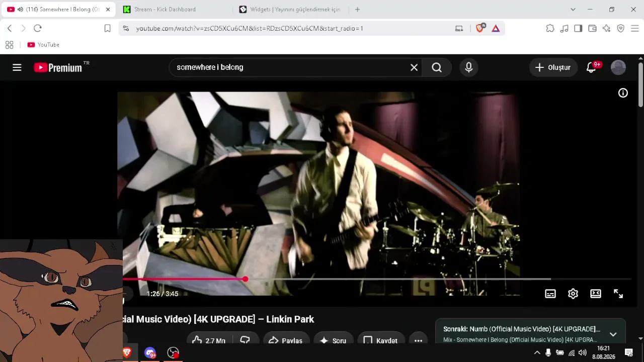
Task: Open the browser tab search dropdown
Action: click(573, 10)
